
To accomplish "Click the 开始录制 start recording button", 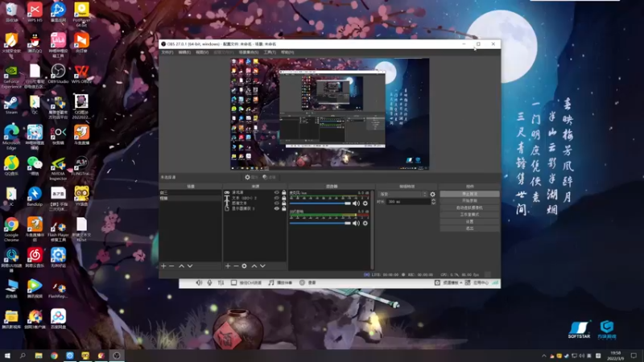I will (x=469, y=200).
